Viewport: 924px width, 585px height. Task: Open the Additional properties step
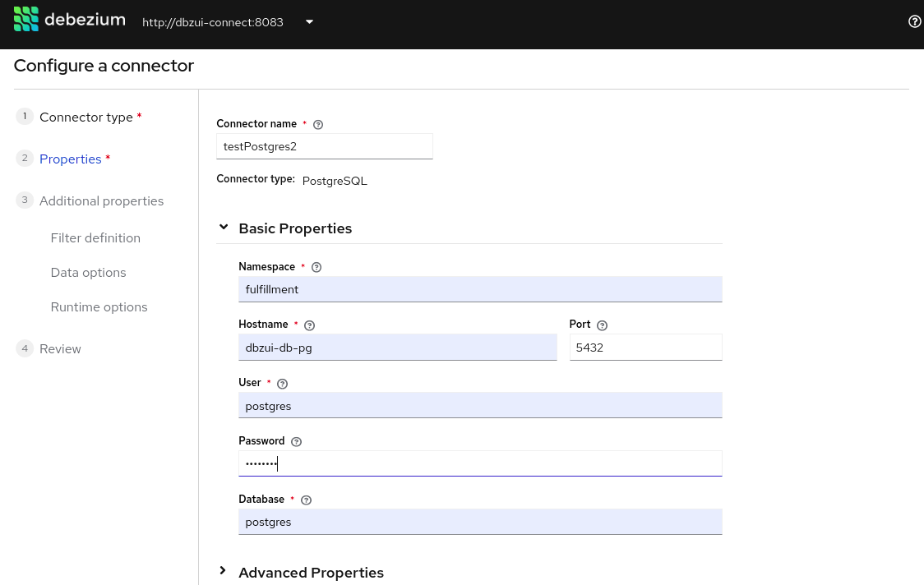click(101, 201)
